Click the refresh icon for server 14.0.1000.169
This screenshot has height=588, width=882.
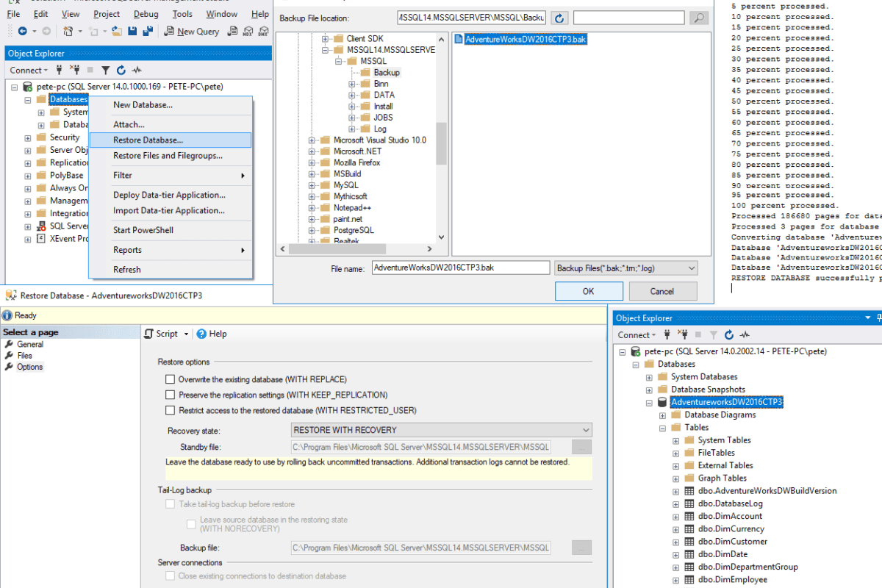click(x=121, y=70)
